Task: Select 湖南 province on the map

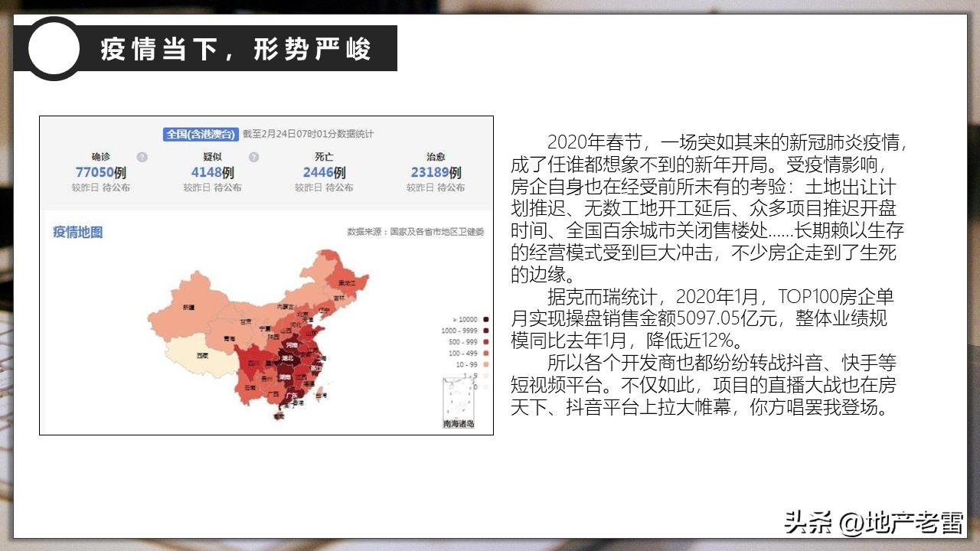Action: coord(285,377)
